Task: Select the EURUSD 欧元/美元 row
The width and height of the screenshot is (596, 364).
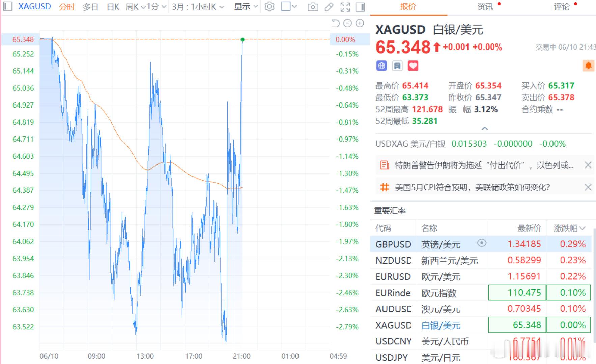Action: (481, 276)
